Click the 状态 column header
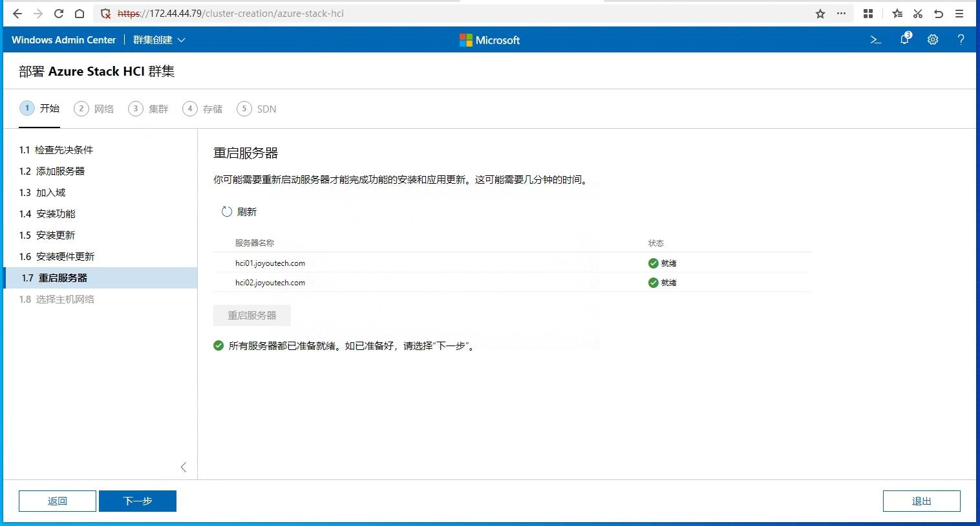The width and height of the screenshot is (980, 526). click(656, 243)
